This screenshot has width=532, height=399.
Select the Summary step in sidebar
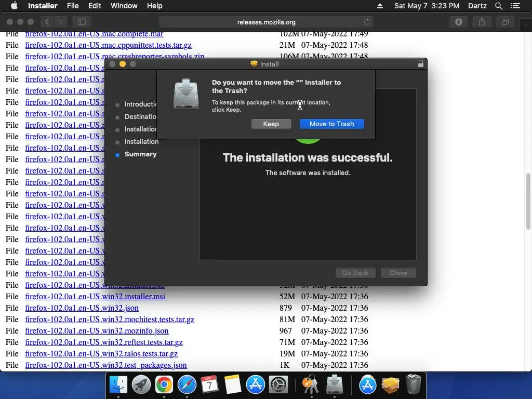tap(140, 154)
